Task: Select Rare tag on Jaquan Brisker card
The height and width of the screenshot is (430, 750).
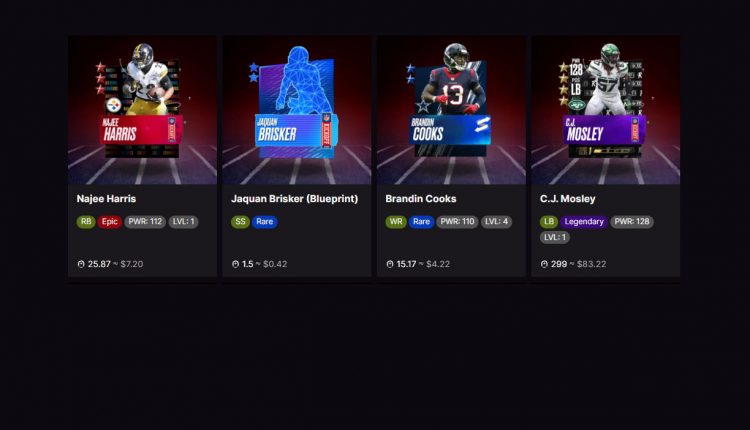Action: click(x=265, y=221)
